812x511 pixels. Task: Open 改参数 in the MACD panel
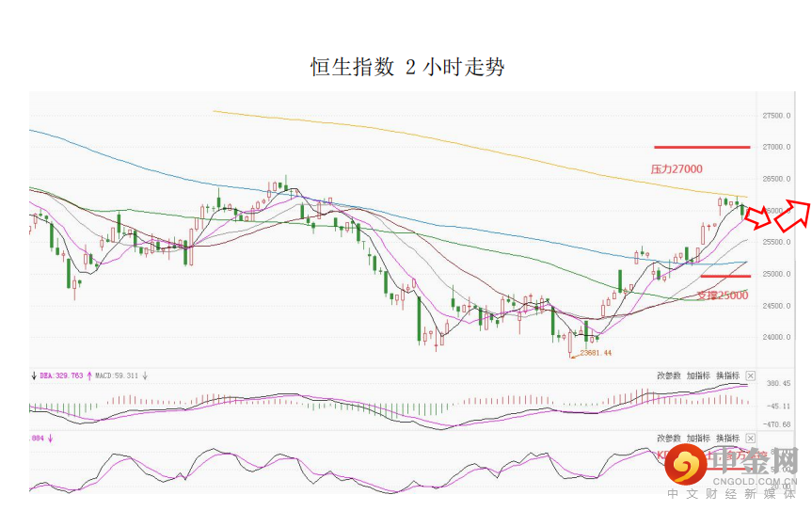(668, 375)
